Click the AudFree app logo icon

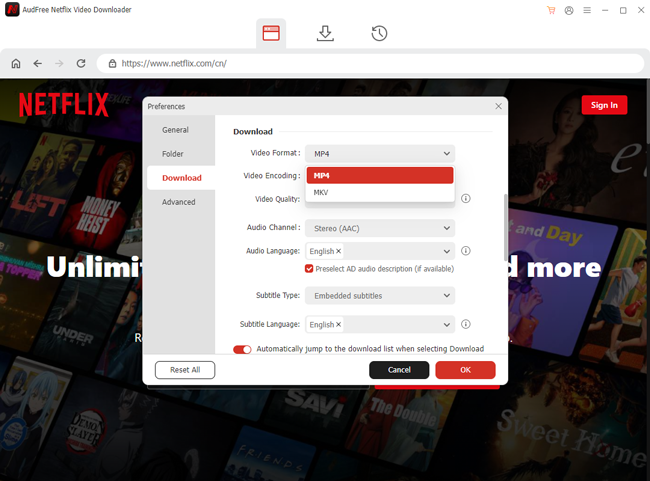tap(12, 10)
